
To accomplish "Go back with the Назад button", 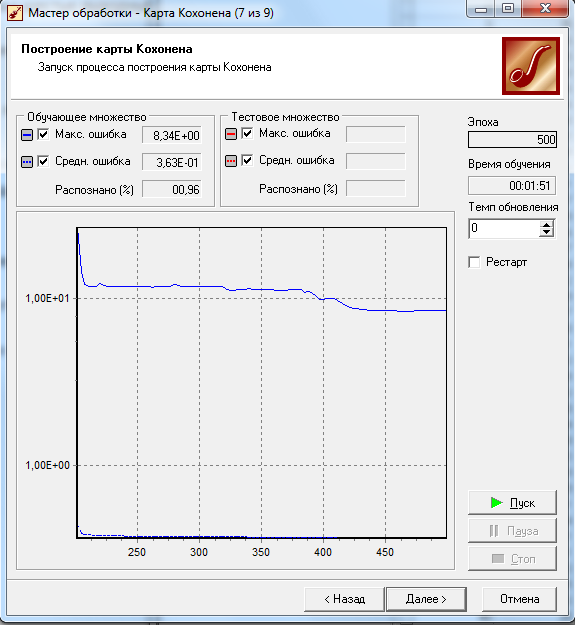I will pos(344,599).
